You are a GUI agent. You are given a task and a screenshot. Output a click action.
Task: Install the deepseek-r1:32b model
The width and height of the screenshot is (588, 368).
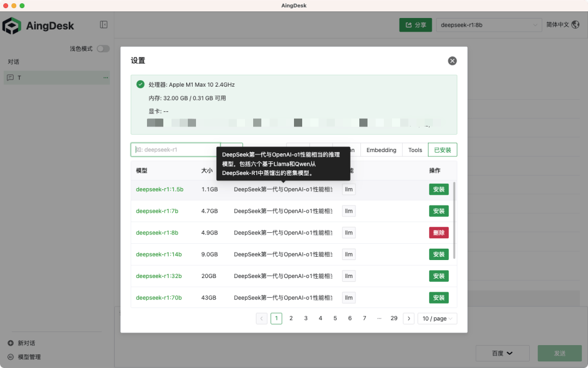(439, 276)
